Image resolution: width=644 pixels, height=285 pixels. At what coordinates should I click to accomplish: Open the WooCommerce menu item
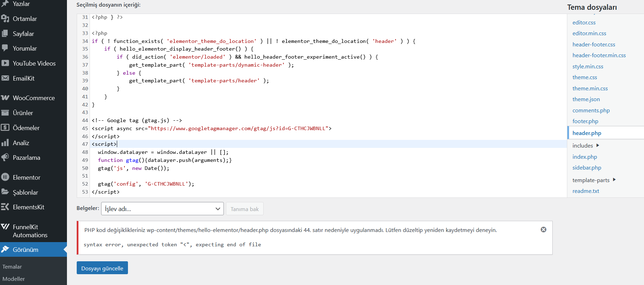point(33,98)
